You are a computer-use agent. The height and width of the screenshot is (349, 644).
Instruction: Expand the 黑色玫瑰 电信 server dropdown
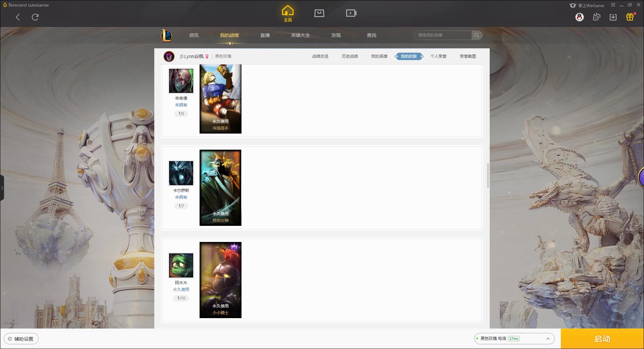click(x=515, y=339)
